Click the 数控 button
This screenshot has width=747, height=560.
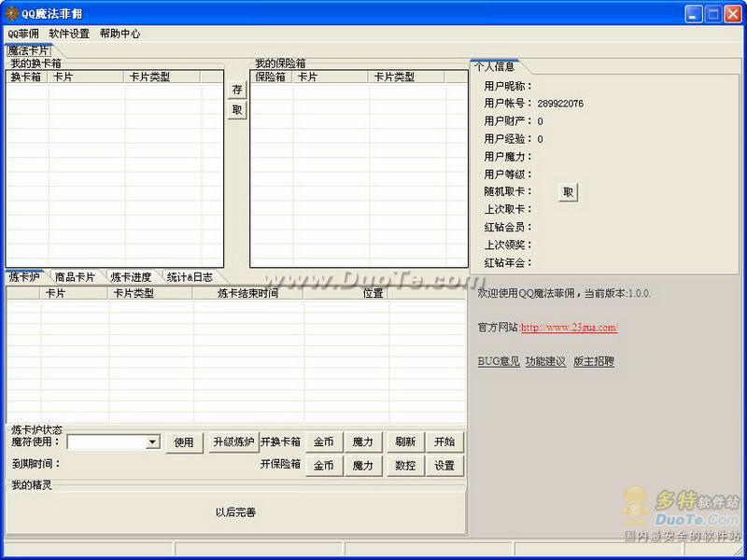(405, 465)
